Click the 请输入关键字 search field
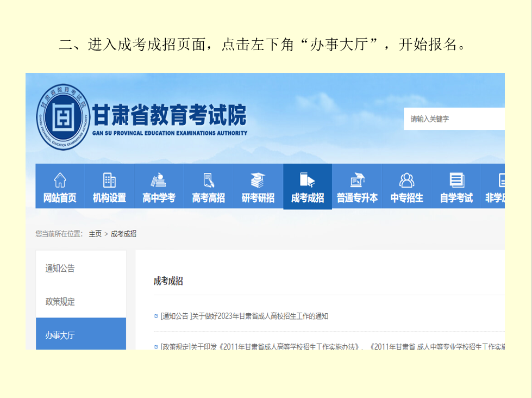The height and width of the screenshot is (398, 532). tap(454, 119)
